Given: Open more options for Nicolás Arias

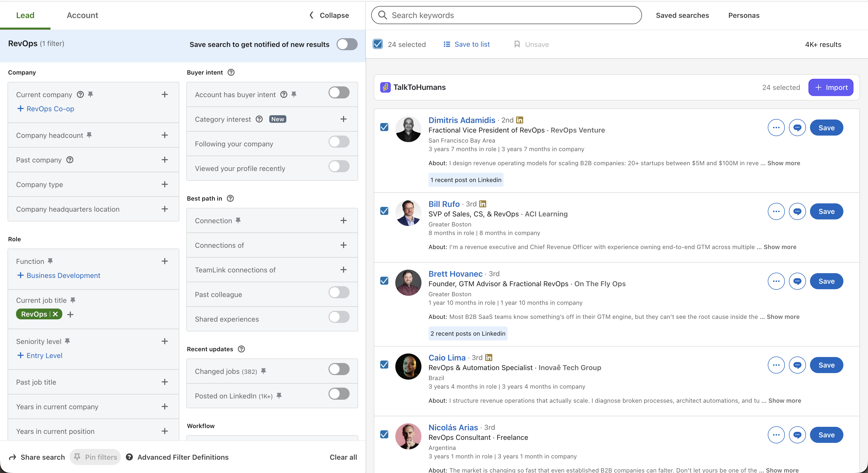Looking at the screenshot, I should [x=776, y=435].
